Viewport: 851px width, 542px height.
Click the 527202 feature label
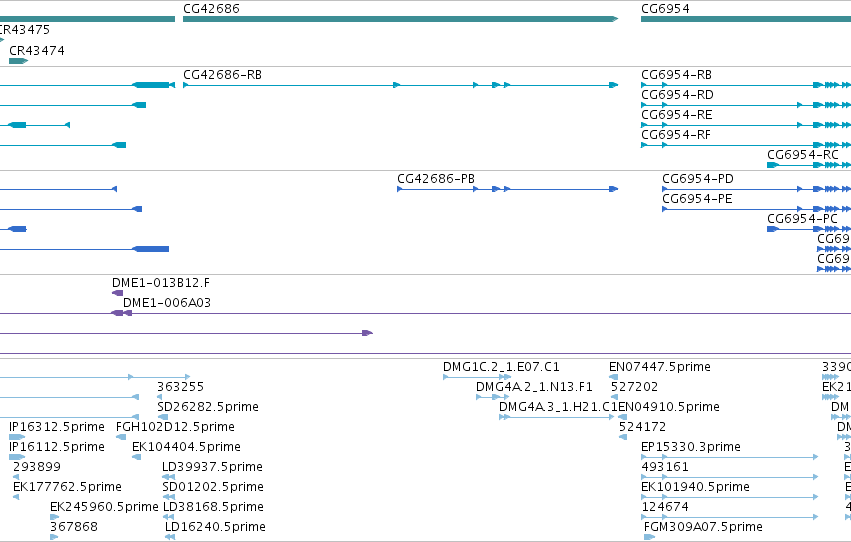pos(634,387)
